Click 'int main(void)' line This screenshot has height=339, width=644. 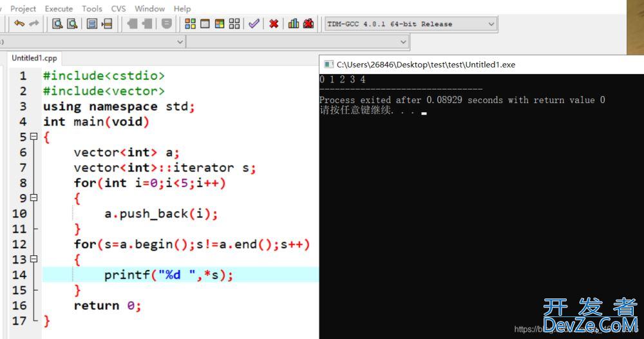[96, 122]
